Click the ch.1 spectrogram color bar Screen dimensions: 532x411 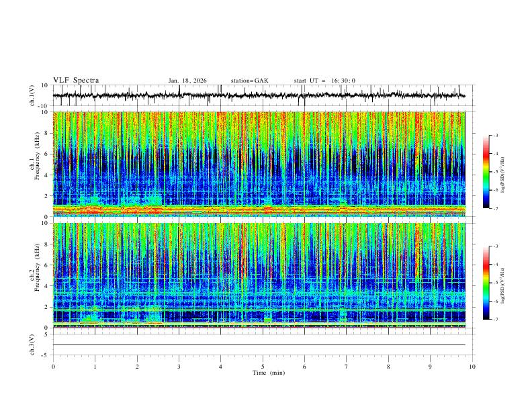486,172
